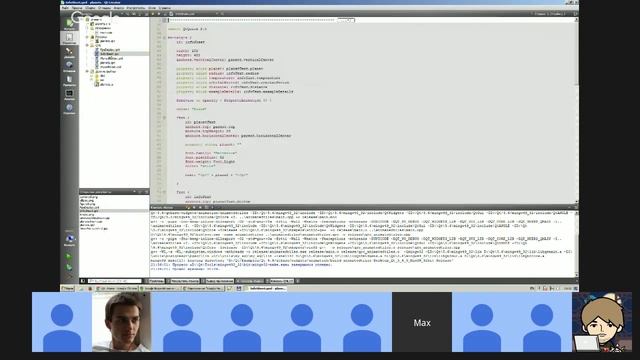
Task: Select the Max participant tile
Action: (x=422, y=322)
